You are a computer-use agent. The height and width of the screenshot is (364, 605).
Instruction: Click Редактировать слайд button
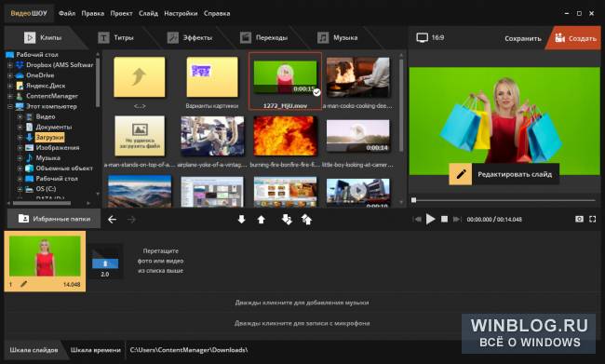point(504,174)
